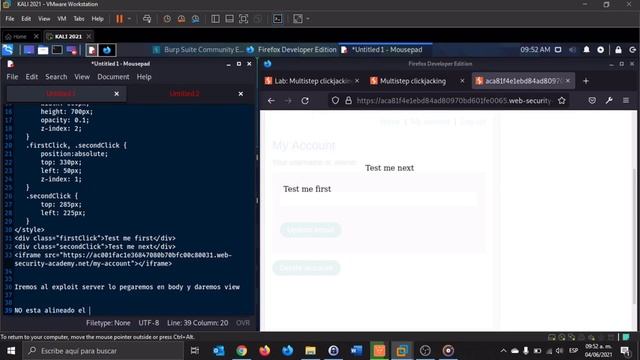Open the file manager icon in Kali panel
The image size is (640, 360).
click(x=43, y=50)
